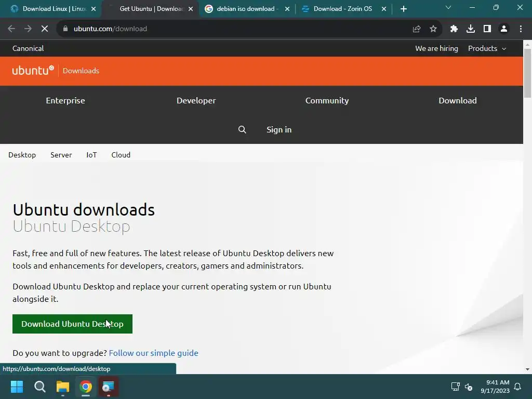Click the Chrome taskbar icon
The width and height of the screenshot is (532, 399).
[x=86, y=387]
